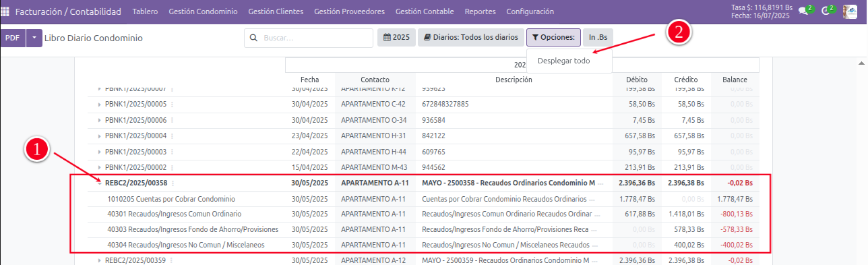
Task: Click description 672848327885
Action: [445, 104]
